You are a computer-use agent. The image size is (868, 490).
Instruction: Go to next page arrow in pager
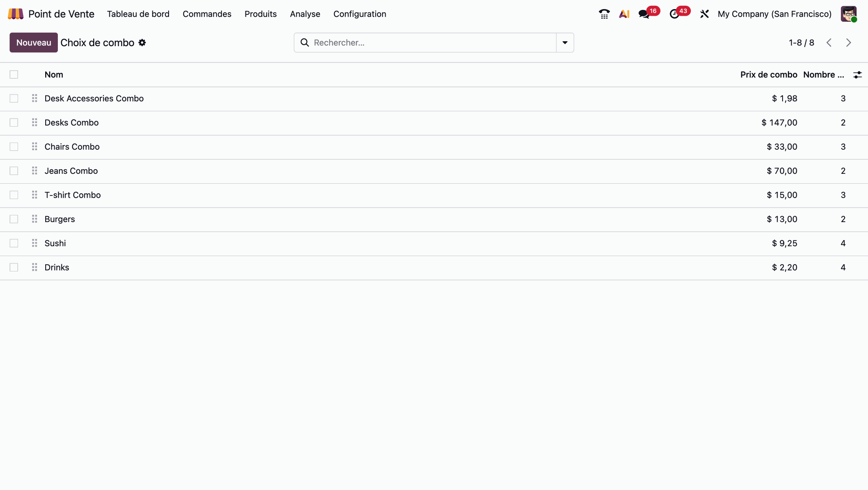click(x=849, y=43)
